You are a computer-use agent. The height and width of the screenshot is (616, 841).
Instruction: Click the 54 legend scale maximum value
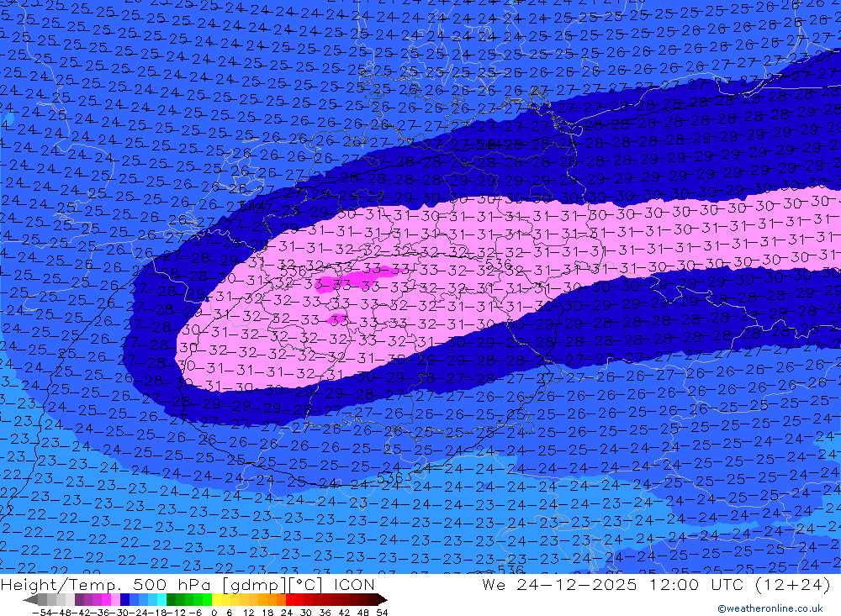click(382, 613)
